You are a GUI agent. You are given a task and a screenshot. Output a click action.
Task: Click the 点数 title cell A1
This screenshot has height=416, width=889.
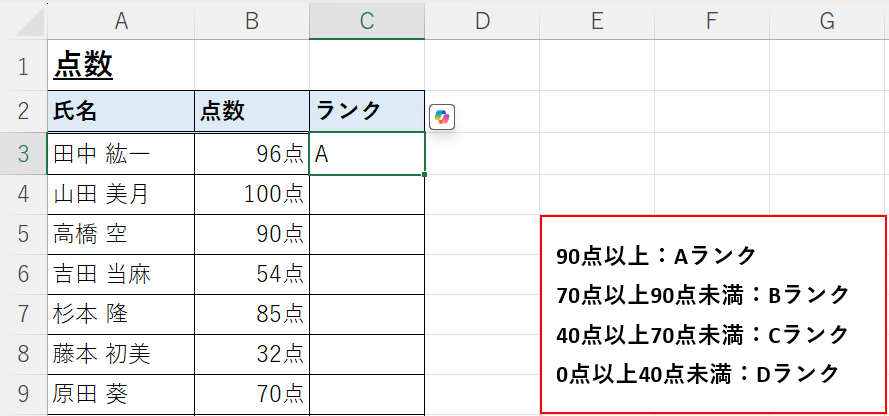[x=121, y=65]
